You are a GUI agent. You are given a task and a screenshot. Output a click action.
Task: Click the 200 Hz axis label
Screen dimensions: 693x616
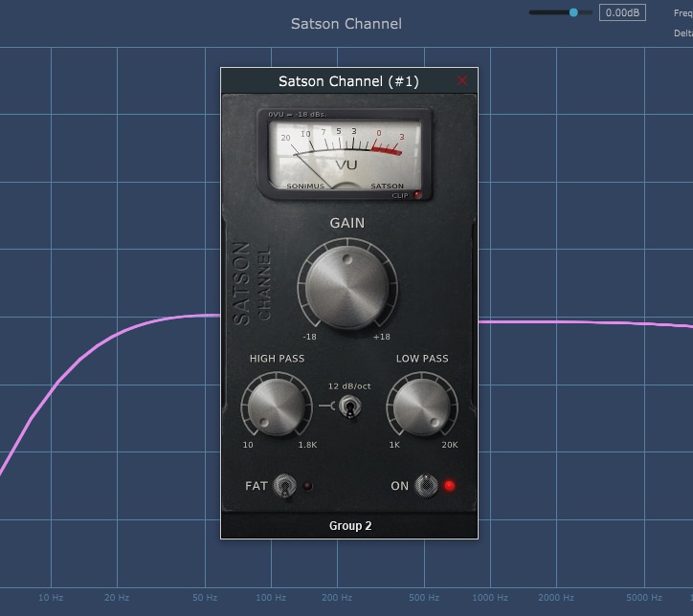(337, 598)
